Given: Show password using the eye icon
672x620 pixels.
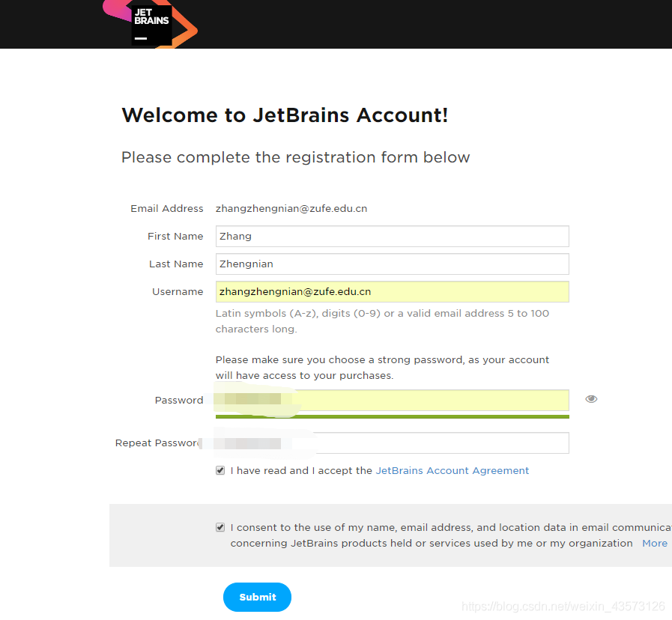Looking at the screenshot, I should tap(591, 399).
